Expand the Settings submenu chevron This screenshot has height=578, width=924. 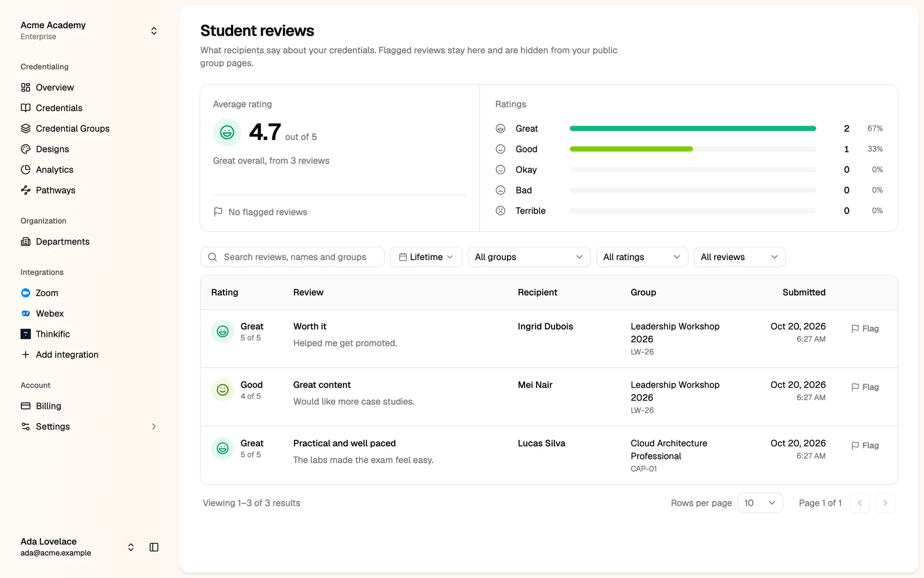[x=154, y=427]
